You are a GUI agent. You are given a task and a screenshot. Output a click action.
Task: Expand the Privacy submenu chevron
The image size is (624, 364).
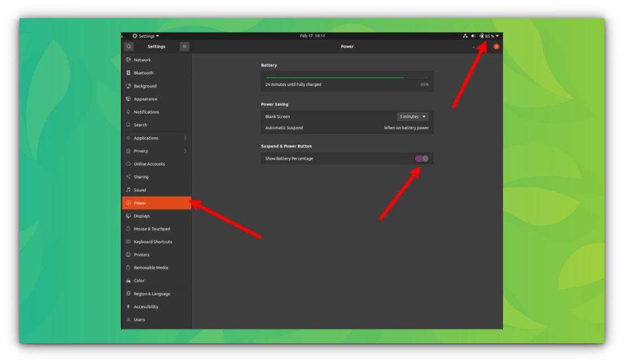pos(185,151)
